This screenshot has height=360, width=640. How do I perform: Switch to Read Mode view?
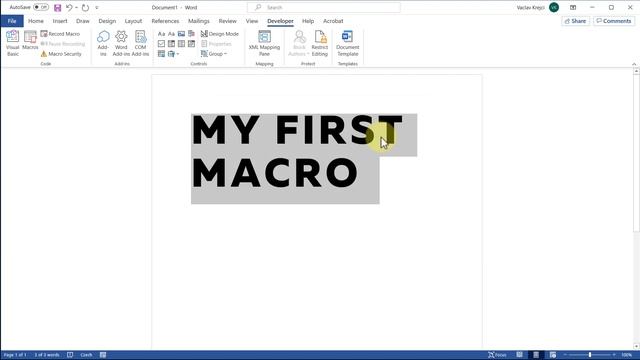pyautogui.click(x=519, y=355)
